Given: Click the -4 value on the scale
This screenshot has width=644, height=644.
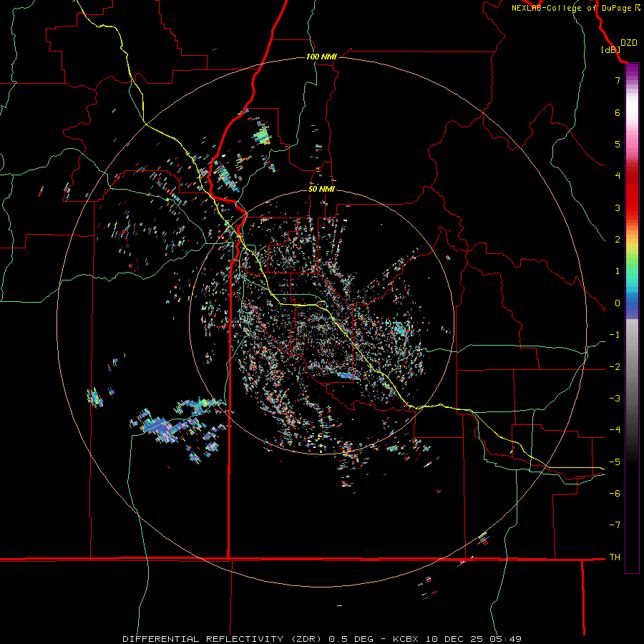Looking at the screenshot, I should point(615,430).
